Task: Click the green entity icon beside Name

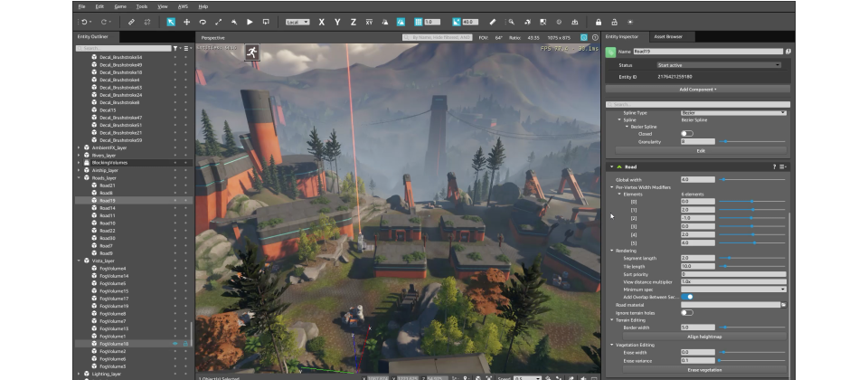Action: [610, 52]
